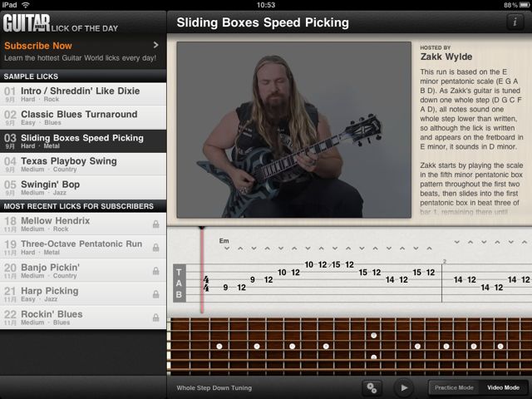Screen dimensions: 532x399
Task: Open playback settings gear icon
Action: tap(372, 387)
